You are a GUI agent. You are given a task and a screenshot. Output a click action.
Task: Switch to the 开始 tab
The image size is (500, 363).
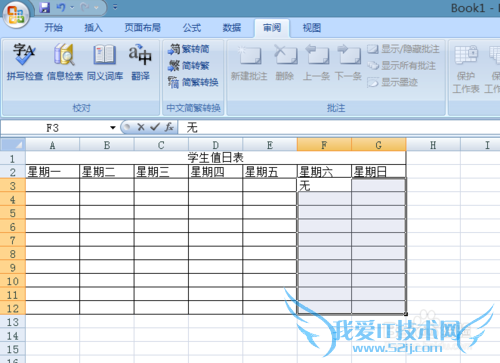(x=53, y=28)
